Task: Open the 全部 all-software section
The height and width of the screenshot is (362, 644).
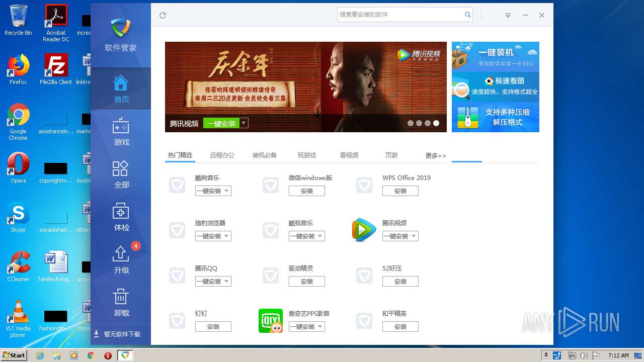Action: pos(121,174)
